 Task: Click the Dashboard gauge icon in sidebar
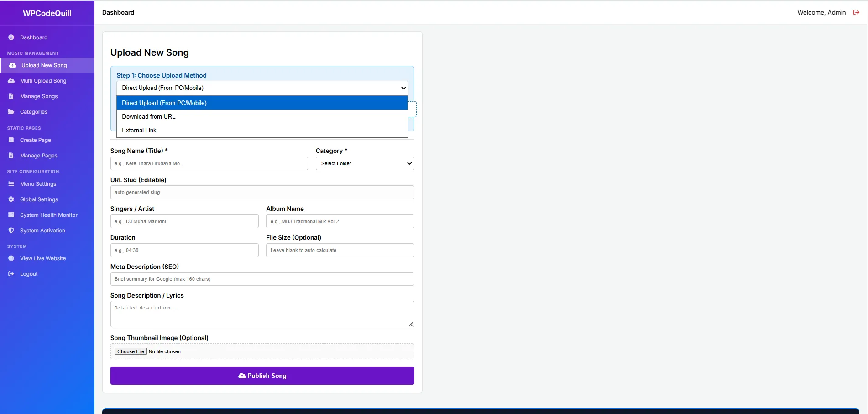tap(11, 37)
